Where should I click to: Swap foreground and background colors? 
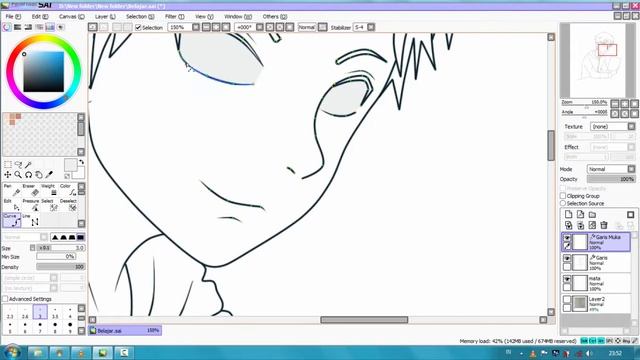(82, 162)
